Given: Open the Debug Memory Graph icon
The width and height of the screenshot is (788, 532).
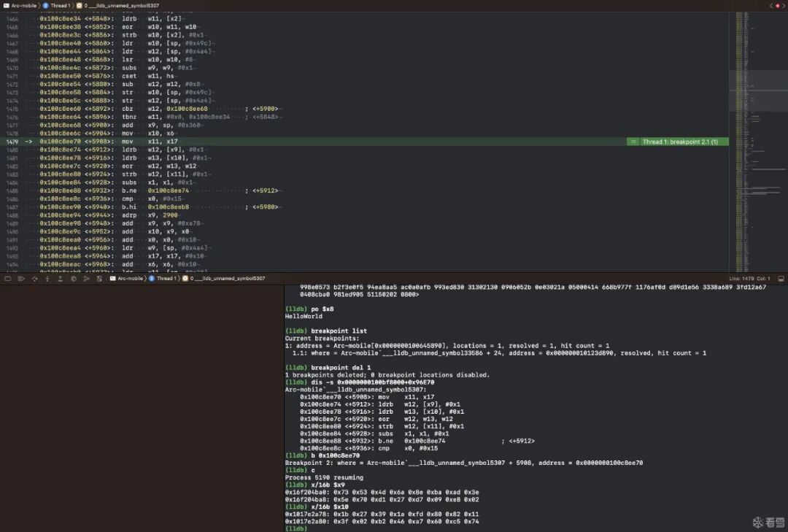Looking at the screenshot, I should click(86, 279).
